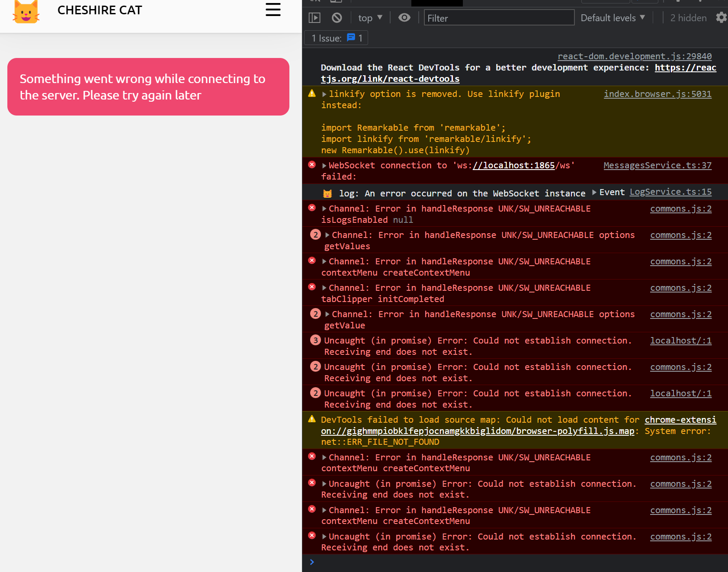728x572 pixels.
Task: Clear the console with the ban icon
Action: click(x=337, y=17)
